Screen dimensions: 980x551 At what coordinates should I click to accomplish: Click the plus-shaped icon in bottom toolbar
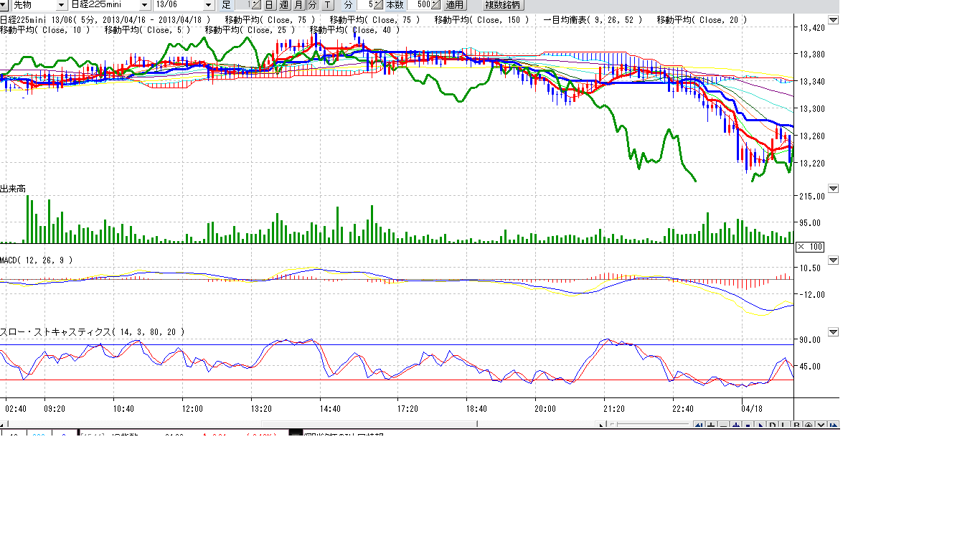pos(712,425)
